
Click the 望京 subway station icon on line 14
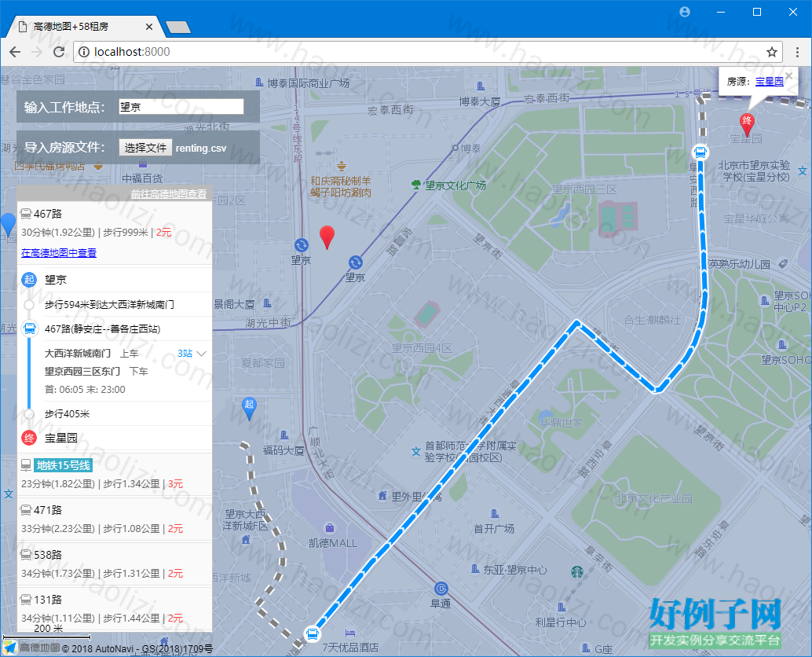coord(302,244)
